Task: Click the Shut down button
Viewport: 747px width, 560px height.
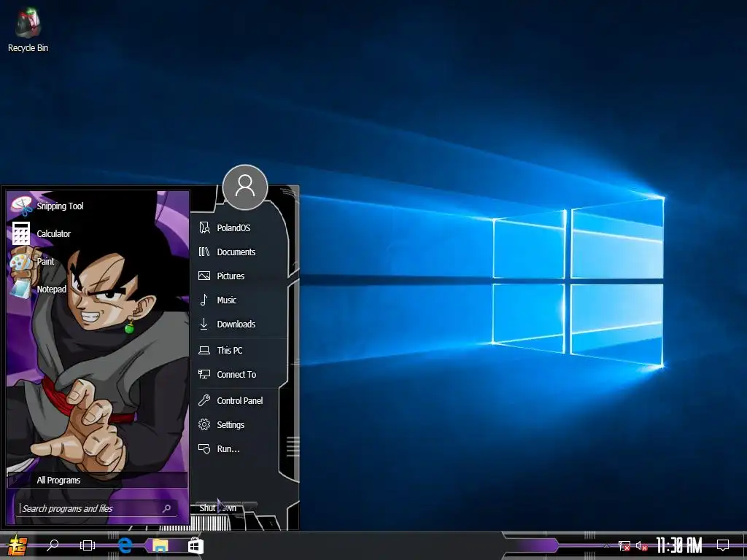Action: (217, 508)
